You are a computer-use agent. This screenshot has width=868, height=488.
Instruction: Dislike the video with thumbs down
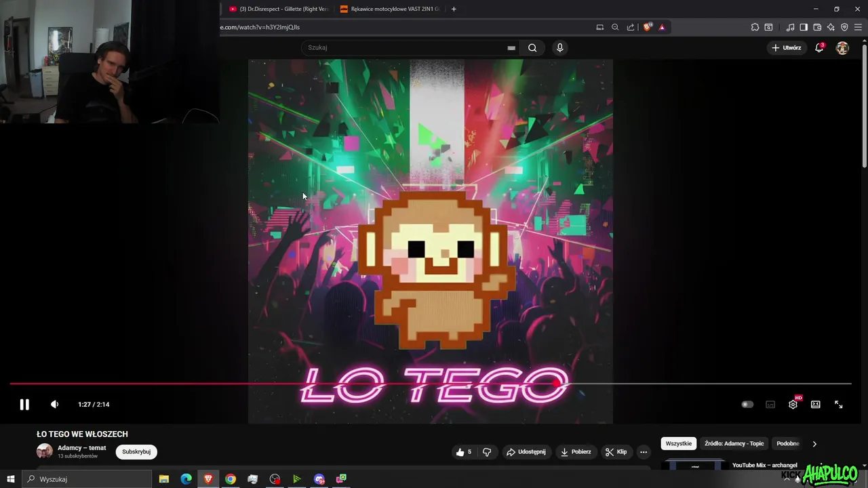point(487,452)
